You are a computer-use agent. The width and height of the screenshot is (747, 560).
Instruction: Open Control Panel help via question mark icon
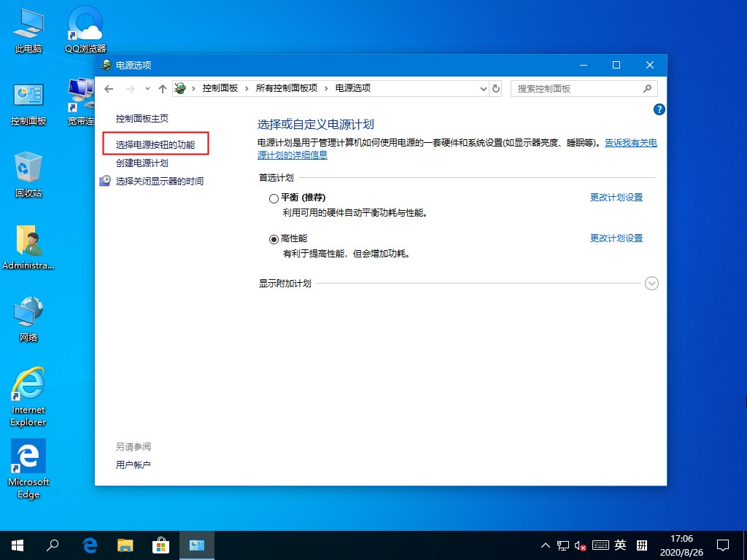click(659, 109)
